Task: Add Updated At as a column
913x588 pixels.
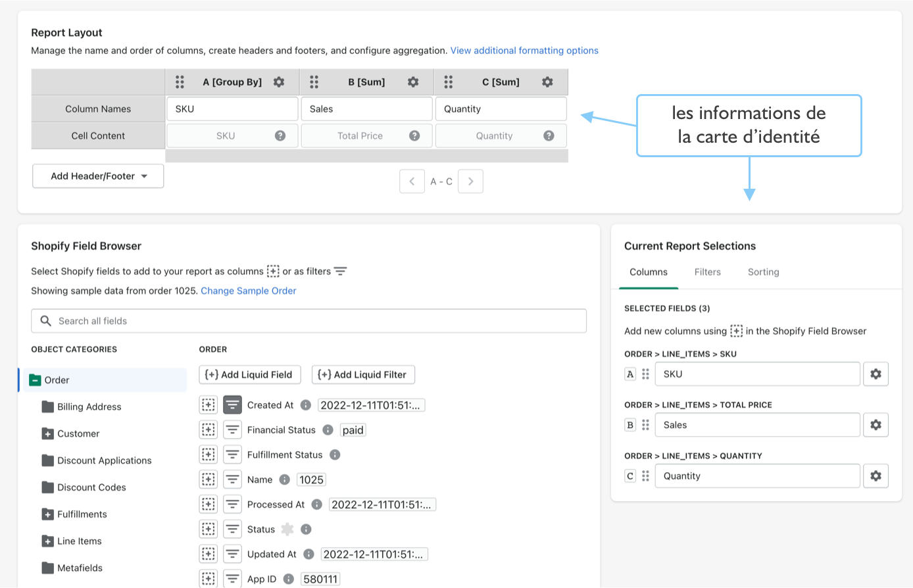Action: coord(209,554)
